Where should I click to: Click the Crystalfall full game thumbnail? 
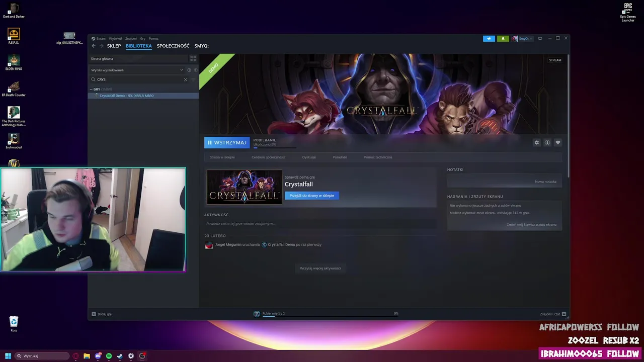(x=245, y=187)
